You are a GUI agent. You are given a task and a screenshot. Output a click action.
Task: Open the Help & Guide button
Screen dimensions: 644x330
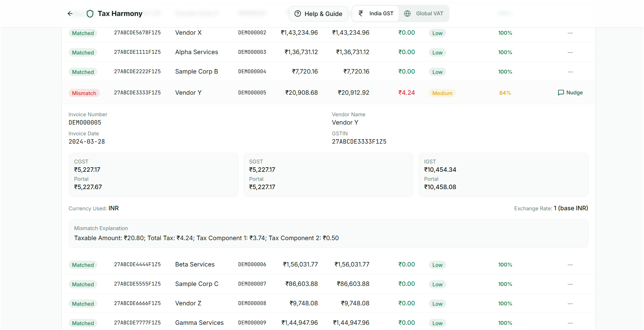point(318,14)
